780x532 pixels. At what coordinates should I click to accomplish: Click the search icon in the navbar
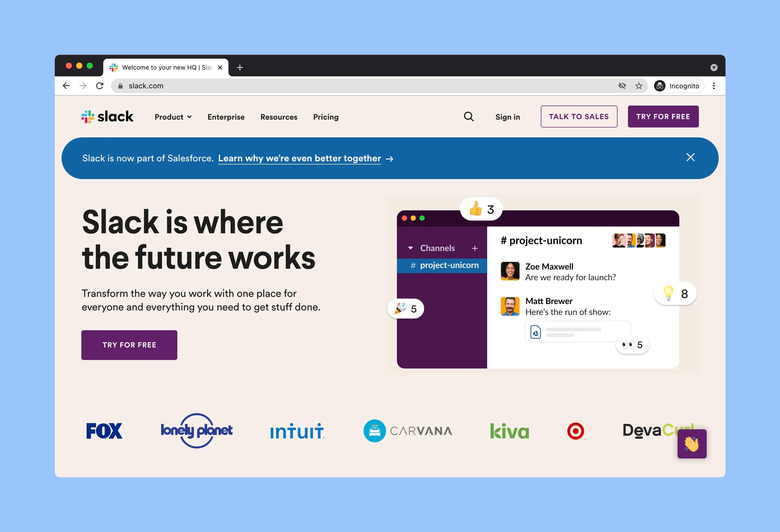click(469, 117)
